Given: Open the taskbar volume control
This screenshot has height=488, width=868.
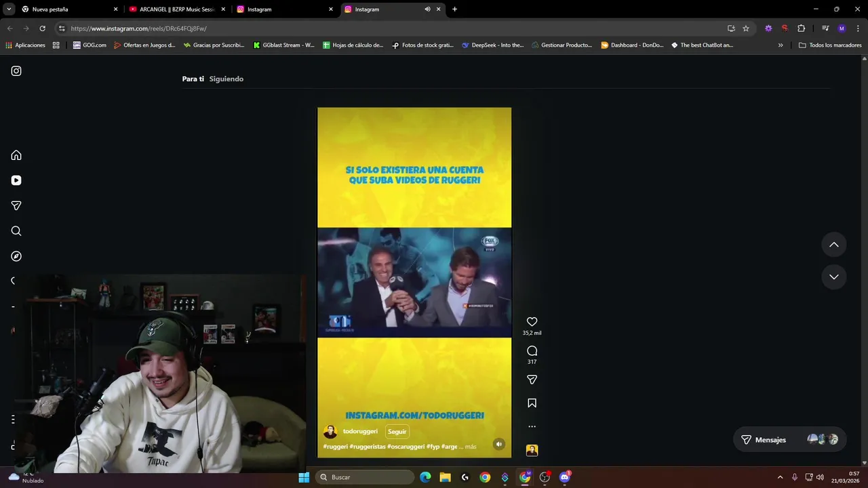Looking at the screenshot, I should click(820, 477).
